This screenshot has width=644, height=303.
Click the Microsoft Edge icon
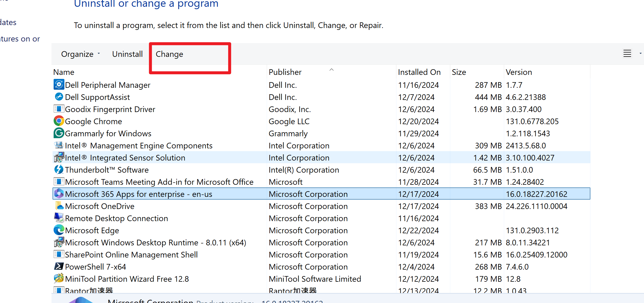pyautogui.click(x=59, y=230)
